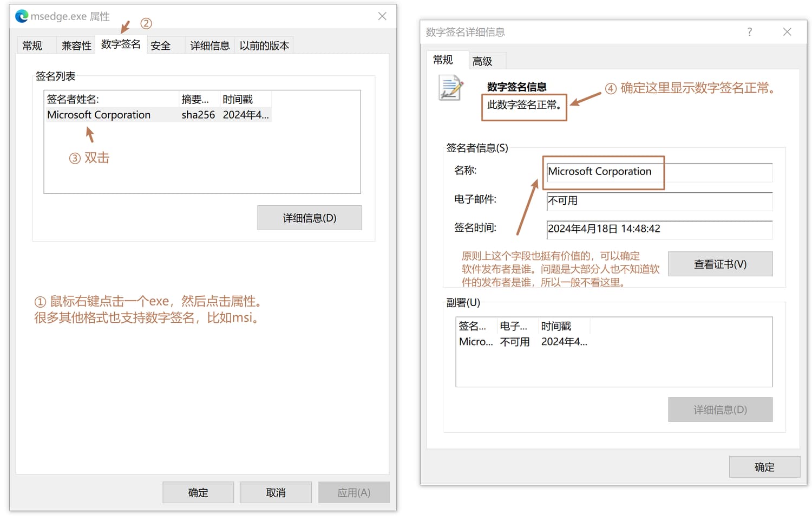Confirm signature details dialog with 确定
The image size is (812, 520).
pyautogui.click(x=764, y=467)
